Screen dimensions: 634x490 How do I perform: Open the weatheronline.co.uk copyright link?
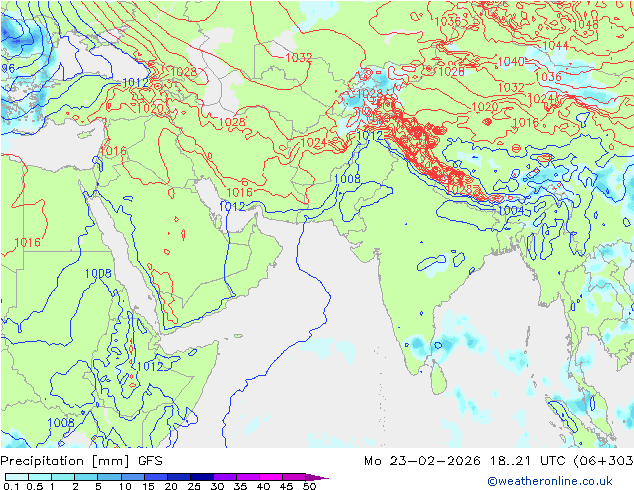pos(550,481)
